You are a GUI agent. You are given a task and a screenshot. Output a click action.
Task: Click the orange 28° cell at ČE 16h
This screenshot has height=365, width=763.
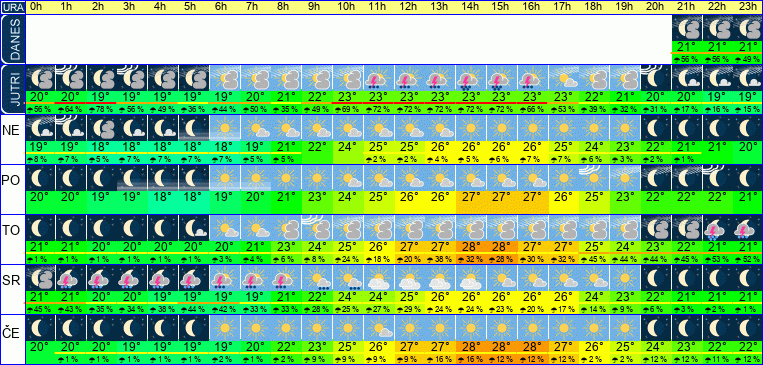[532, 347]
